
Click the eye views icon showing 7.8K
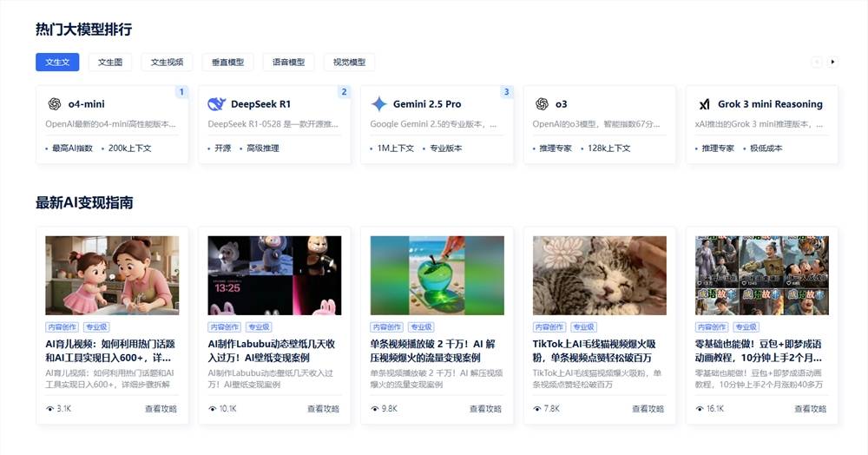pos(537,408)
